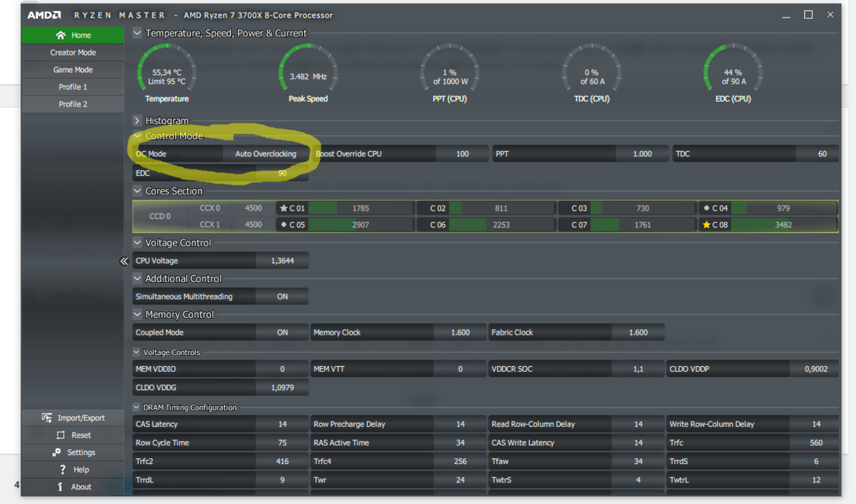Click CPU Voltage value 1,3644
This screenshot has width=856, height=504.
(x=282, y=260)
